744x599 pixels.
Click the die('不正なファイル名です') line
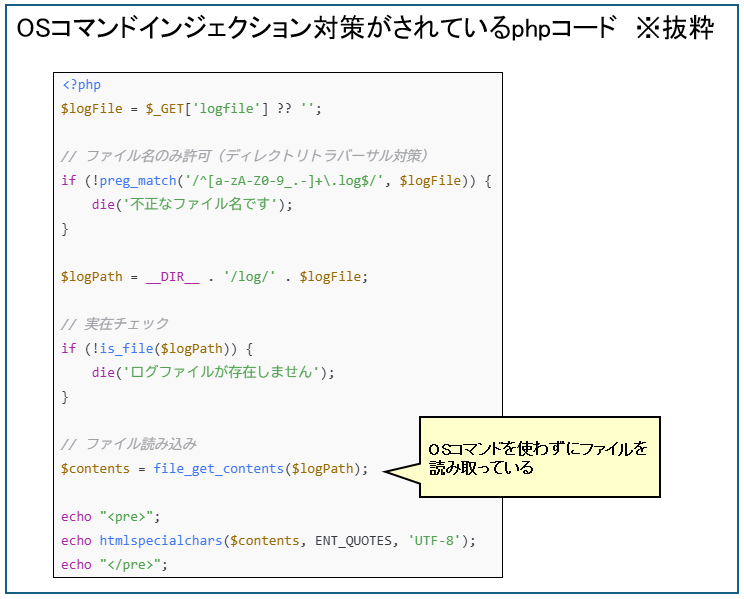[x=192, y=205]
